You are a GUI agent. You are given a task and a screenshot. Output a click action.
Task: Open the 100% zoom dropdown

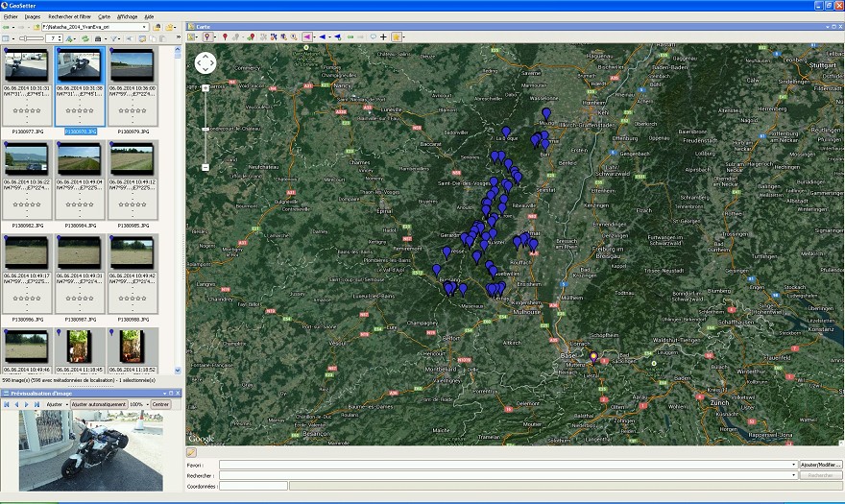(x=147, y=404)
